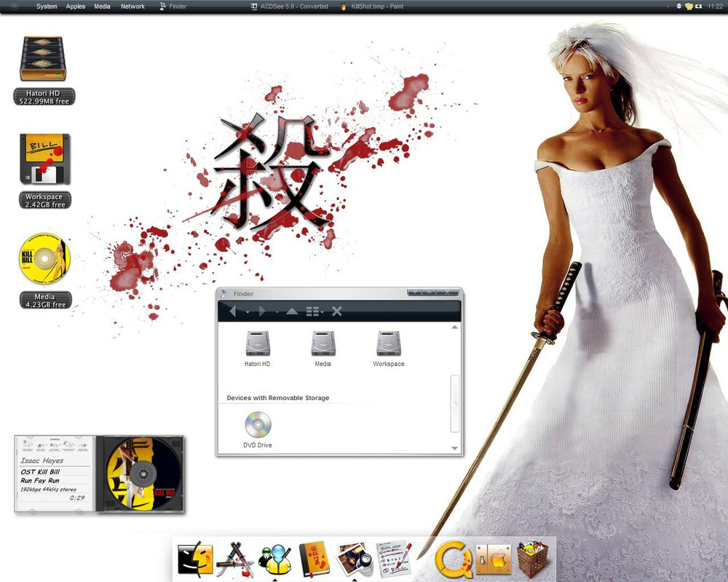Go forward using the Finder toolbar right arrow

[x=262, y=311]
